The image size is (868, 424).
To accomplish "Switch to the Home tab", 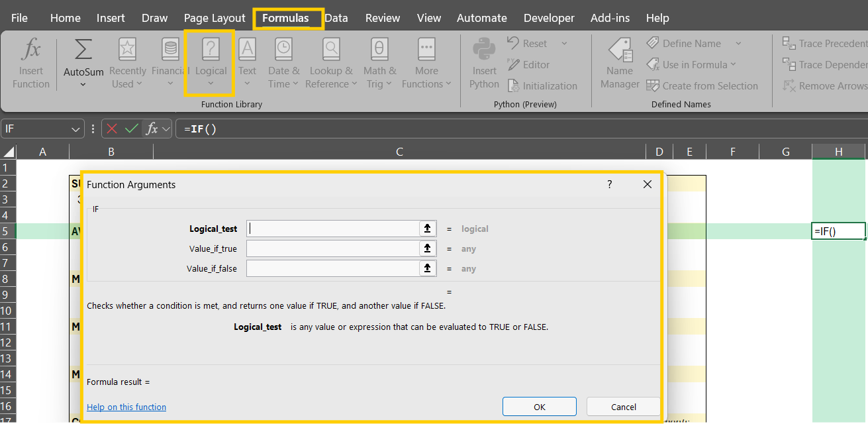I will pos(65,18).
